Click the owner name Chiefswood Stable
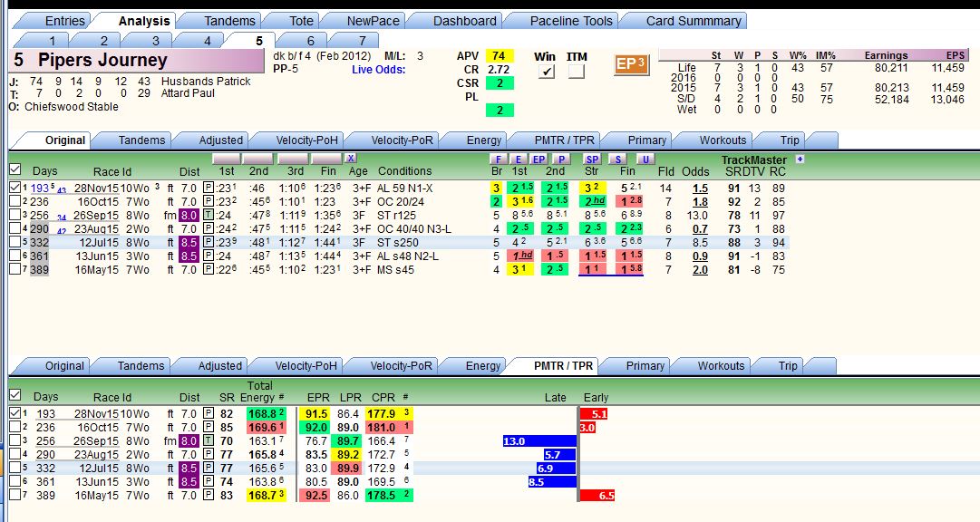Viewport: 980px width, 522px height. [72, 107]
